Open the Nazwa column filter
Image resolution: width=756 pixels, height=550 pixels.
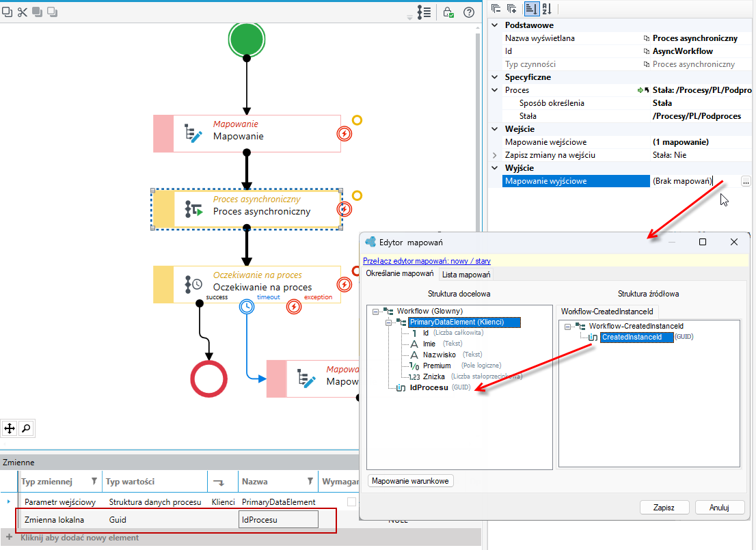point(310,481)
